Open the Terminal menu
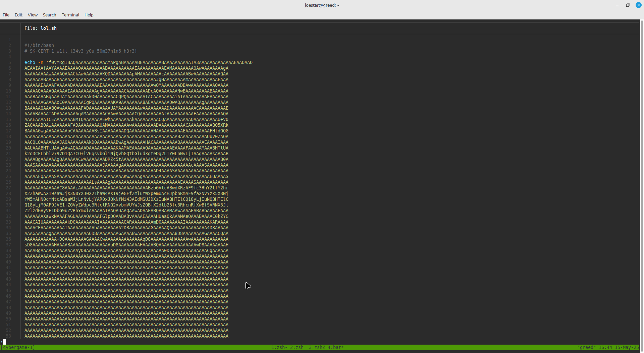 [70, 15]
